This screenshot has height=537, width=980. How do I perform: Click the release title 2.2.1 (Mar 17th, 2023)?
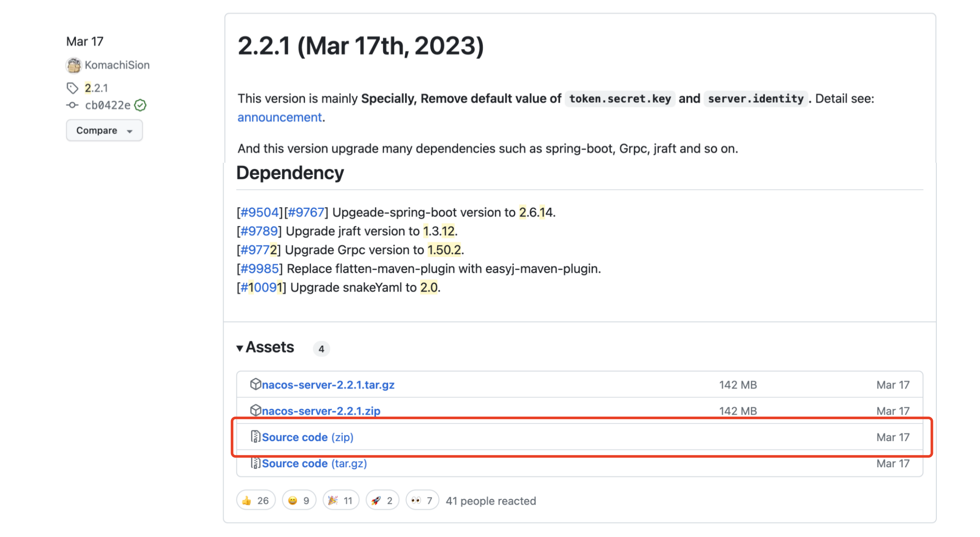(361, 46)
